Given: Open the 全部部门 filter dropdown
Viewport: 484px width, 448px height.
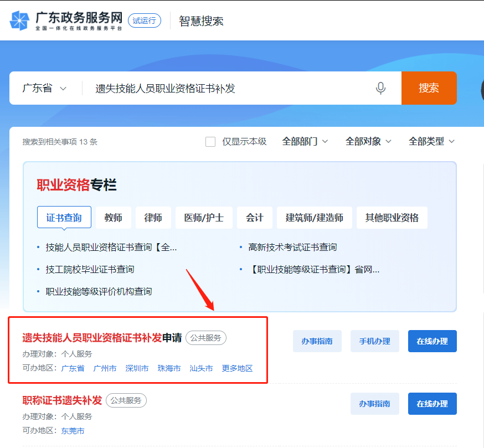Looking at the screenshot, I should 305,141.
